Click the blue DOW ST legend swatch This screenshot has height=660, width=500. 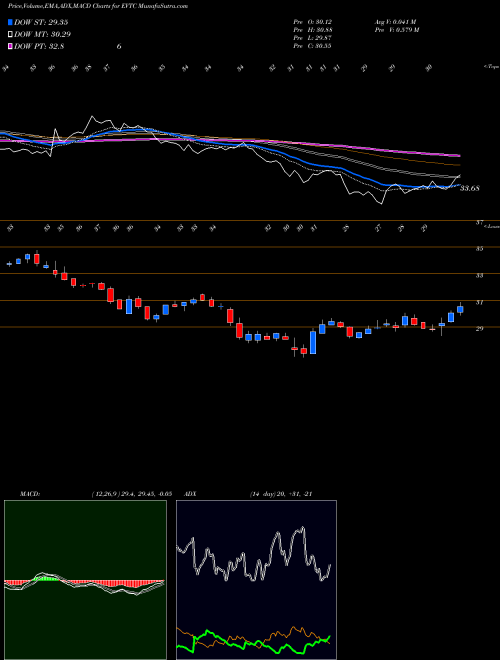10,22
